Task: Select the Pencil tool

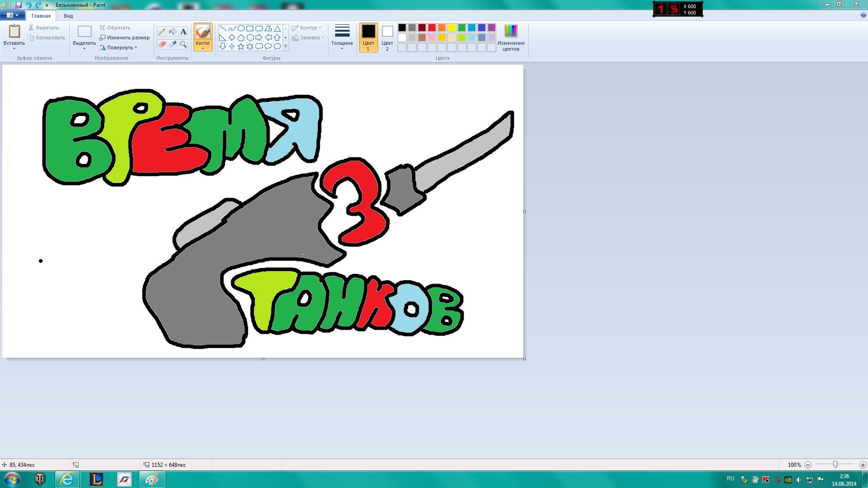Action: [162, 31]
